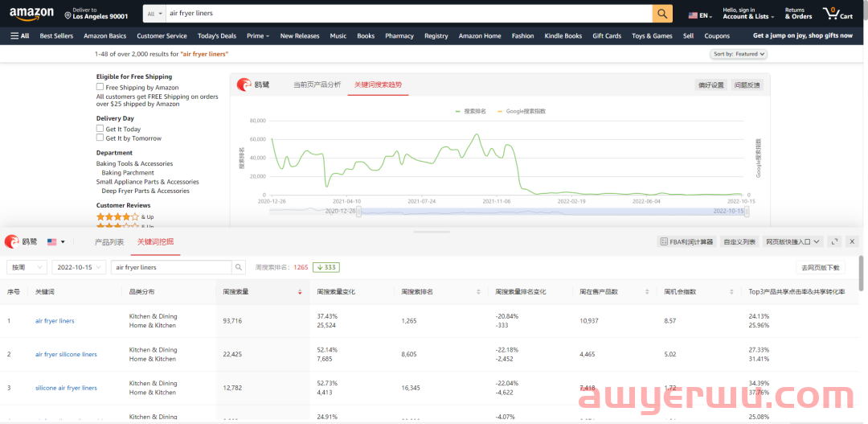Sort by weekly products-on-sale column arrows
This screenshot has height=424, width=868.
pyautogui.click(x=646, y=291)
